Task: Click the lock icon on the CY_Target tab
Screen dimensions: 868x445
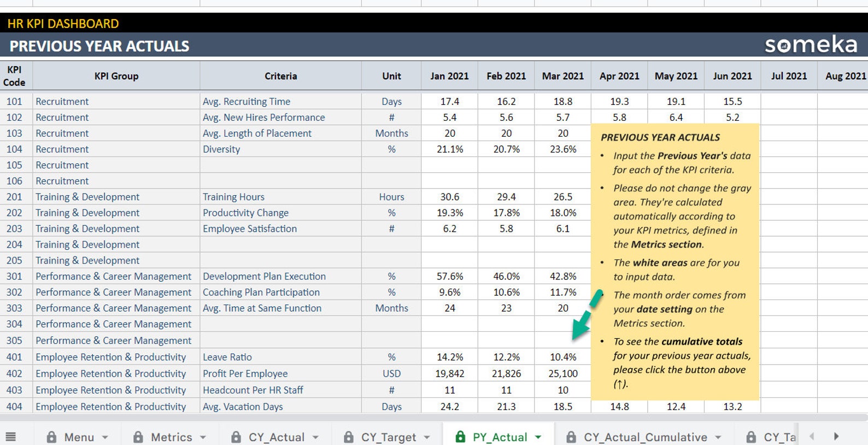Action: tap(348, 437)
